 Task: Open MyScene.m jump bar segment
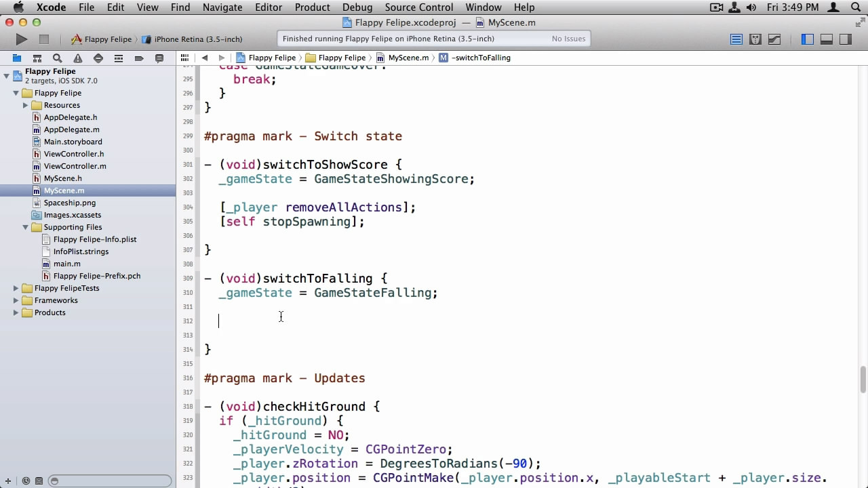(x=403, y=58)
